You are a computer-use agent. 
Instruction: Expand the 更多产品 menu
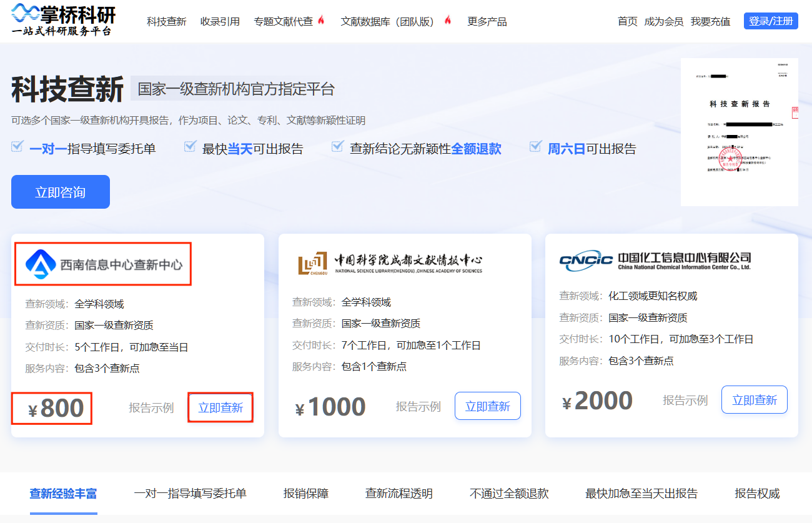(487, 21)
